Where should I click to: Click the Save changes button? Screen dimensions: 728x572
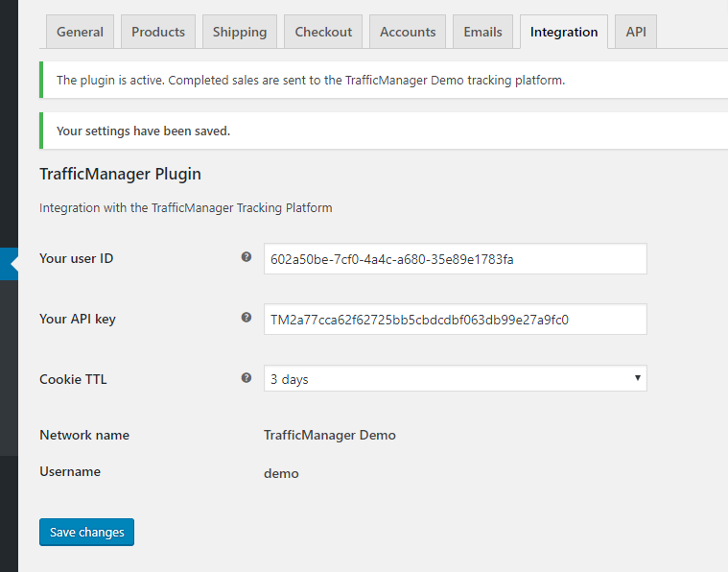(x=87, y=532)
